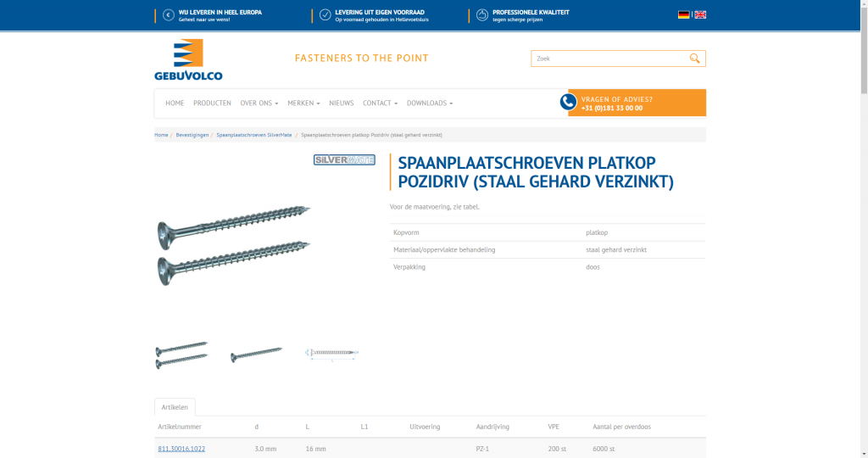Expand the Over ons dropdown
This screenshot has width=868, height=458.
pyautogui.click(x=259, y=103)
